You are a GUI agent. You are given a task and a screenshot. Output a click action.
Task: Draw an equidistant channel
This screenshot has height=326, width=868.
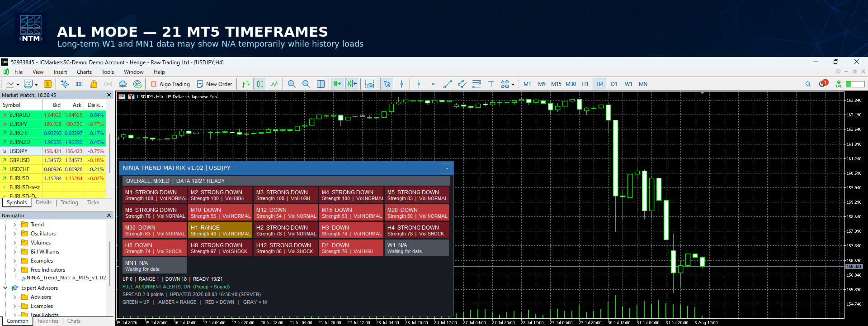pos(462,84)
